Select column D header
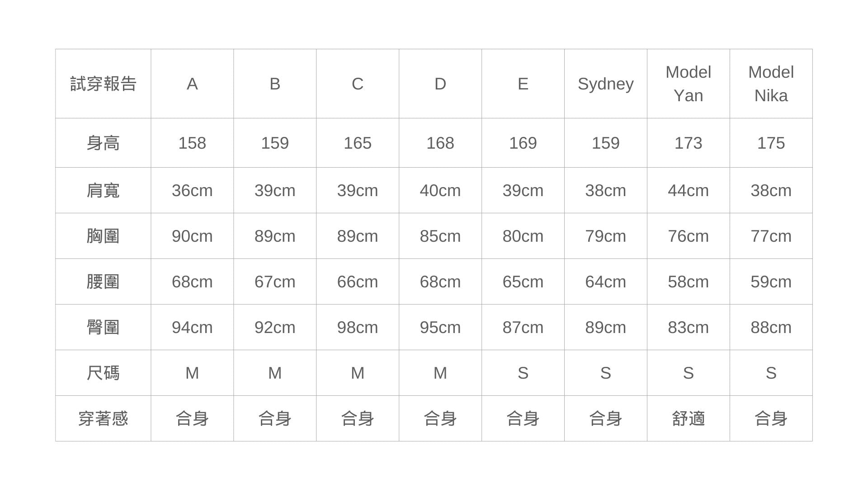Image resolution: width=868 pixels, height=488 pixels. click(x=440, y=84)
